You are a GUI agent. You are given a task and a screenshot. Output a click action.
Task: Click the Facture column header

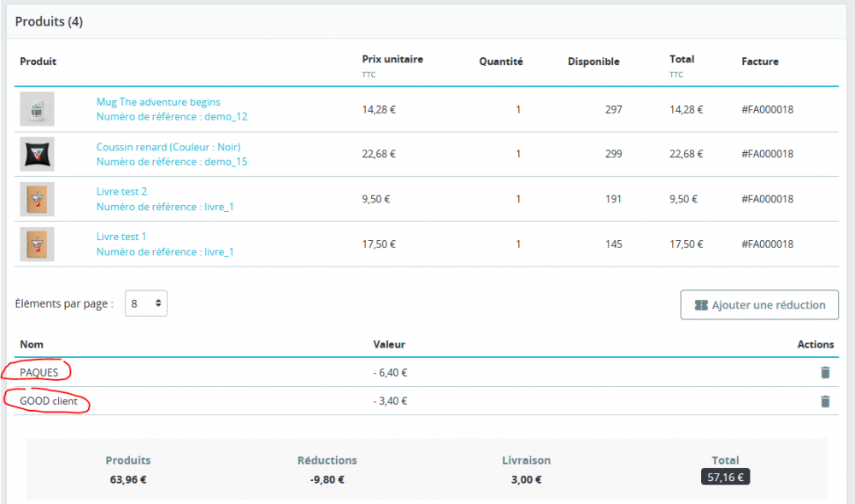tap(759, 62)
